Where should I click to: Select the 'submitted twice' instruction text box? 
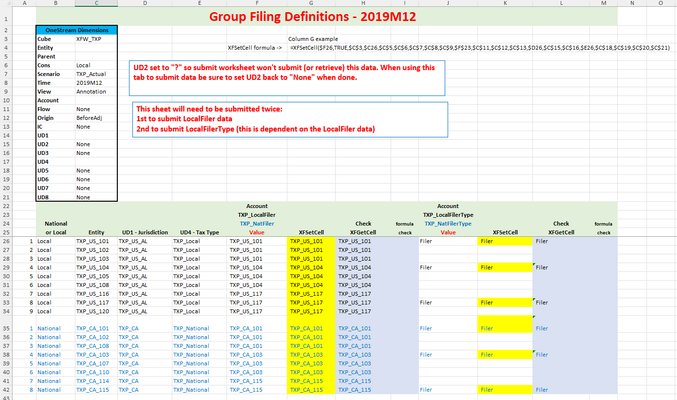click(x=290, y=120)
